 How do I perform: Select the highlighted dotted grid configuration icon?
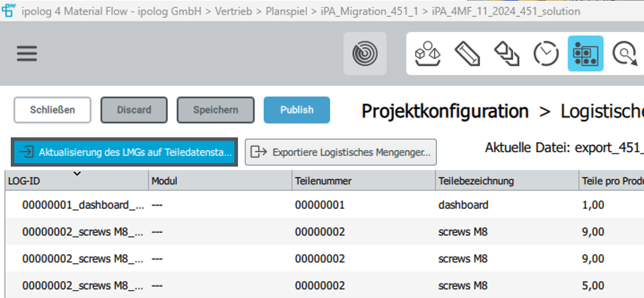pyautogui.click(x=585, y=53)
